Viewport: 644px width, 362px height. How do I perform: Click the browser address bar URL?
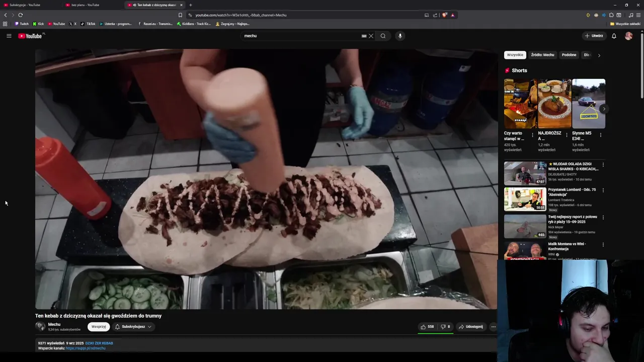tap(241, 15)
